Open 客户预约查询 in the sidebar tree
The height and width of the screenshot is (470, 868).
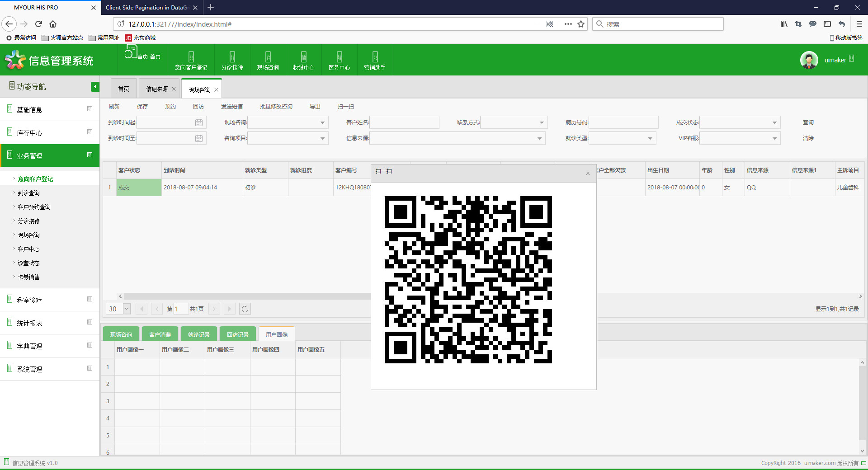(x=34, y=207)
